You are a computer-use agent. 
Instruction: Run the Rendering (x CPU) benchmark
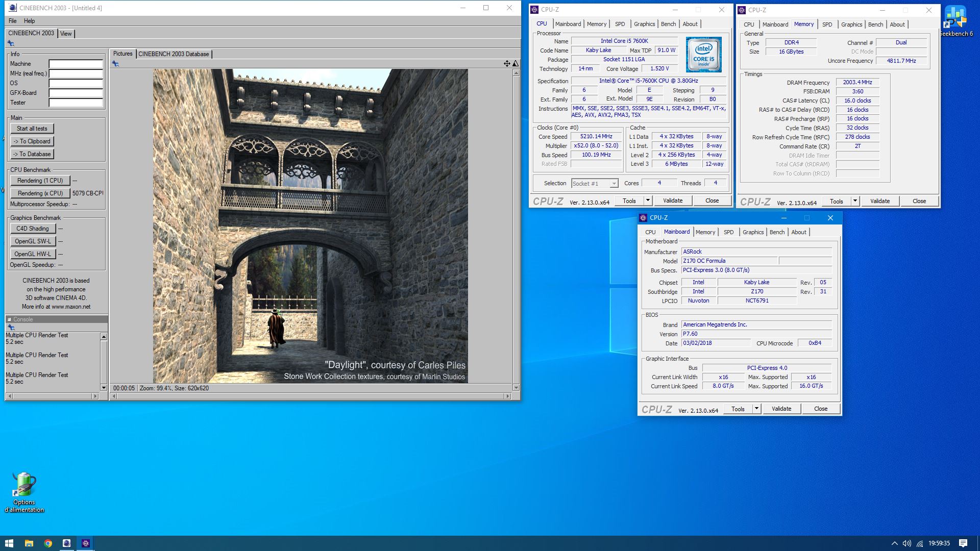pos(40,193)
